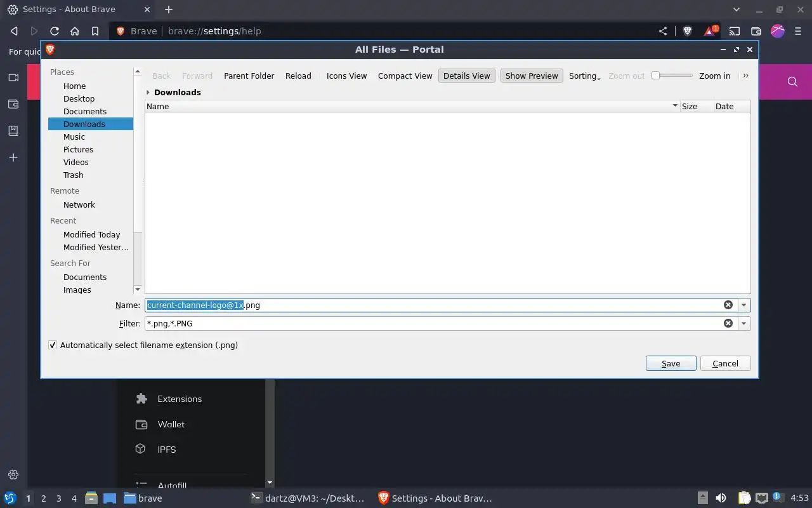
Task: Click the add plus icon in sidebar
Action: [x=13, y=157]
